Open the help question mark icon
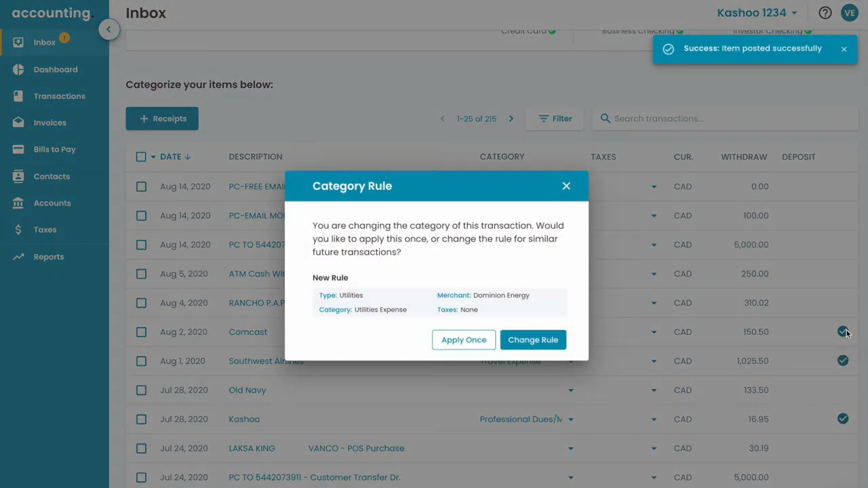 (825, 13)
